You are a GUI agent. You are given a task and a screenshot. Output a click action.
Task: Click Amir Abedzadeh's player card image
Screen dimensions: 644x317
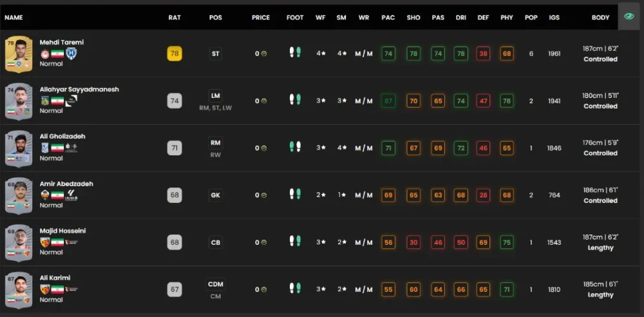coord(19,195)
